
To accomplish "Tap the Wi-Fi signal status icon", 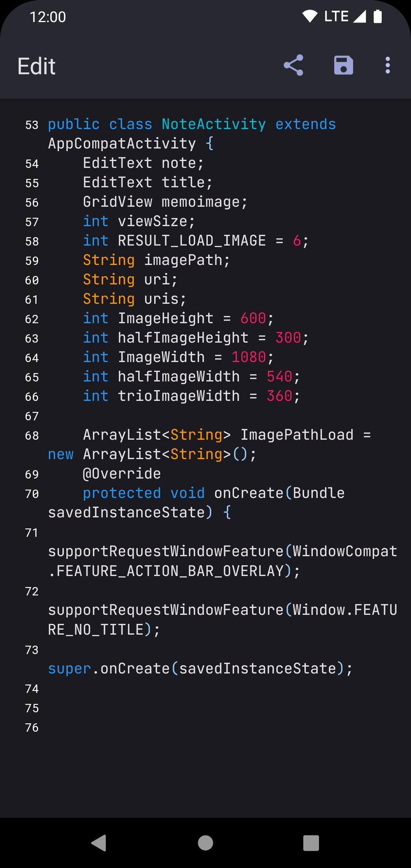I will point(310,16).
